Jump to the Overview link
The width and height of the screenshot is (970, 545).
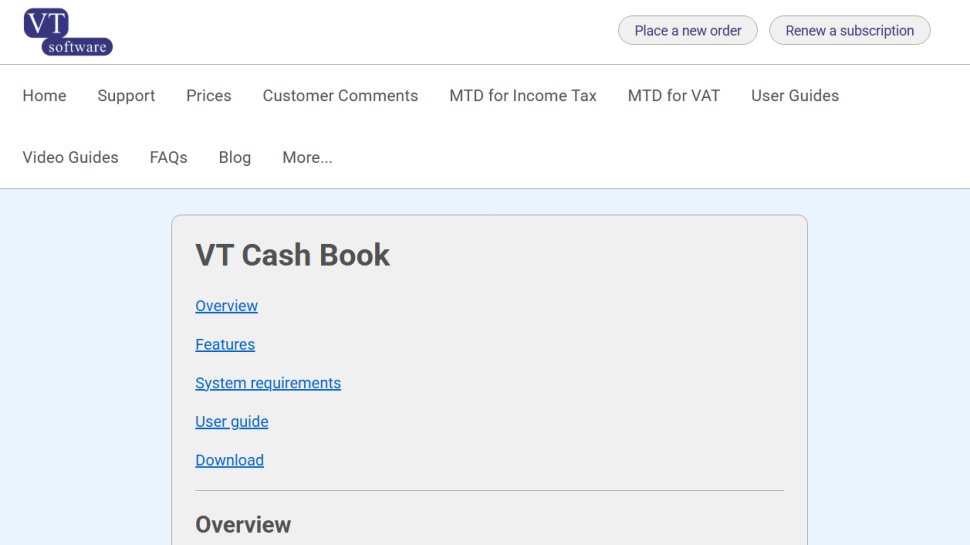click(x=226, y=306)
